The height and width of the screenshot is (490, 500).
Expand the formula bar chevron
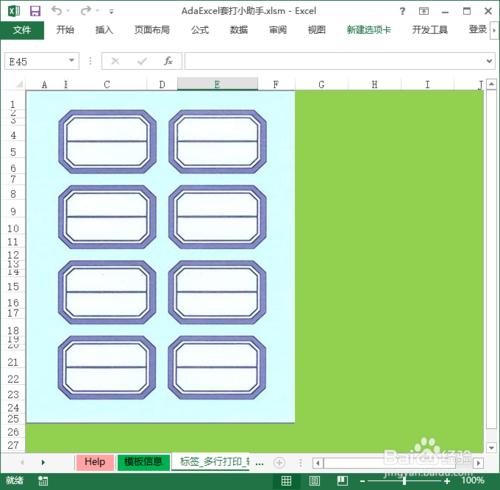coord(489,61)
